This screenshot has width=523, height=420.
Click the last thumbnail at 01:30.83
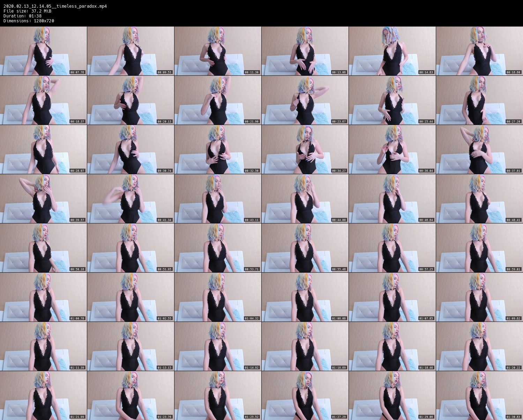pyautogui.click(x=479, y=396)
